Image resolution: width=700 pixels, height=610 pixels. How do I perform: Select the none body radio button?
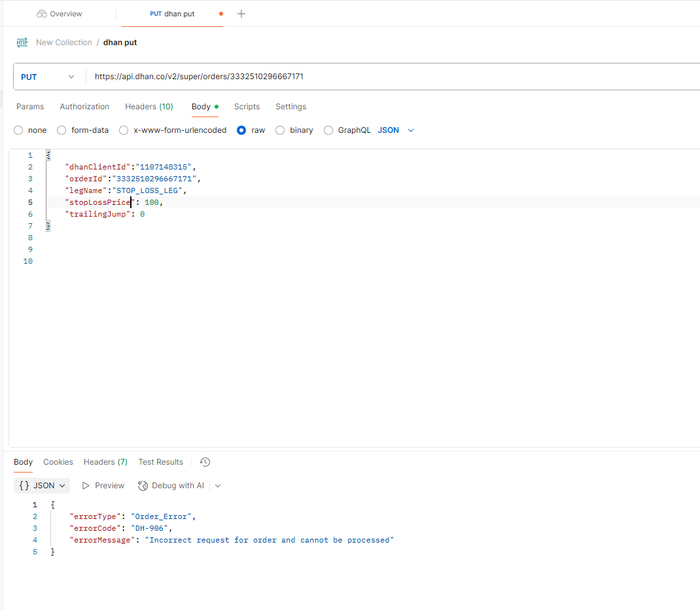point(18,130)
